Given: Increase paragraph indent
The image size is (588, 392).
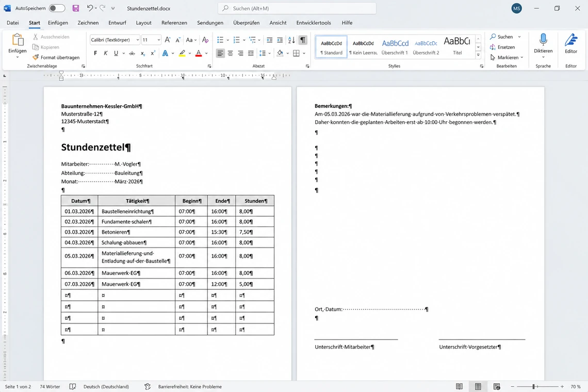Looking at the screenshot, I should click(x=280, y=40).
